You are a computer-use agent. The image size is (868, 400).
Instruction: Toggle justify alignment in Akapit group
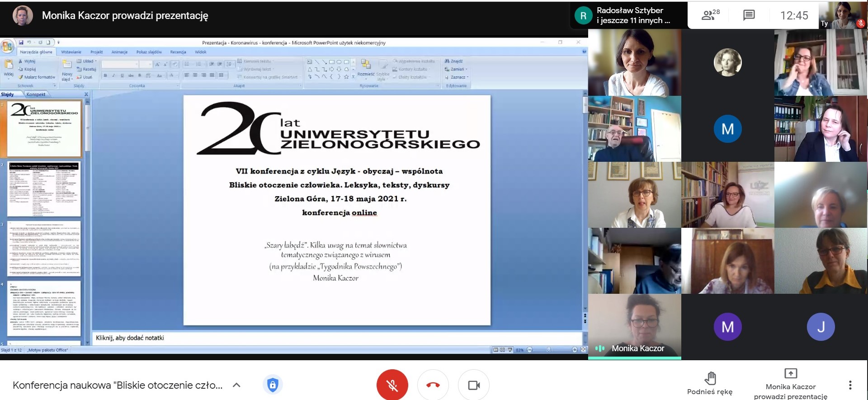(x=212, y=75)
